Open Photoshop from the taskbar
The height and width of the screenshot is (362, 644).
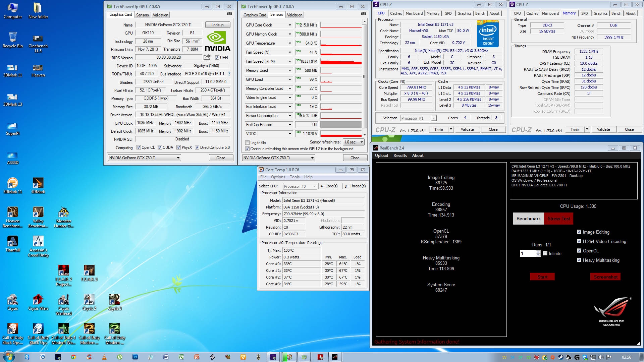135,357
